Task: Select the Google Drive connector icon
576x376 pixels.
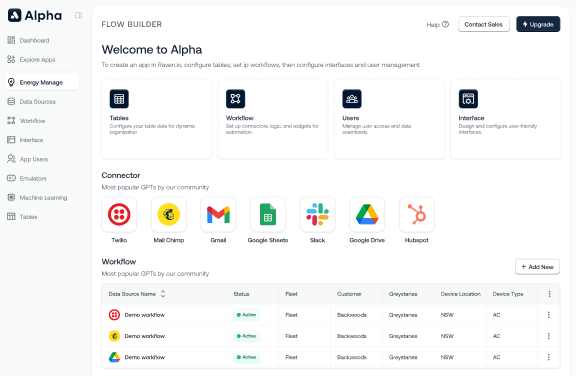Action: click(367, 214)
